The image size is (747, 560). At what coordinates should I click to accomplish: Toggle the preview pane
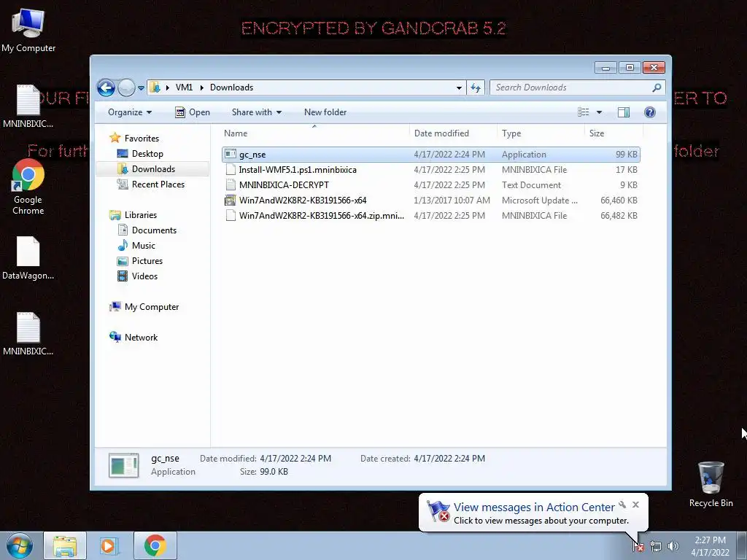(x=624, y=112)
